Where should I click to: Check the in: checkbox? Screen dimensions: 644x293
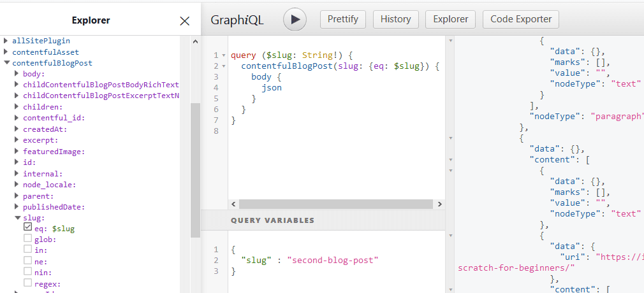pyautogui.click(x=27, y=249)
